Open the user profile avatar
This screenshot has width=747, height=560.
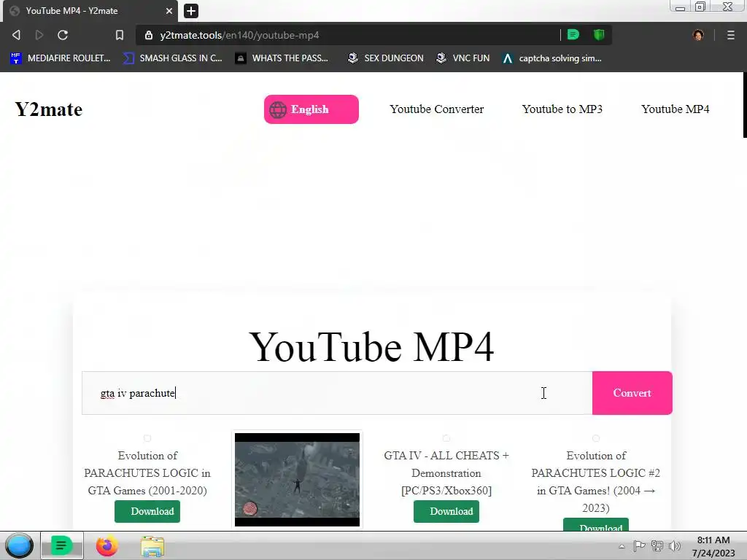pos(698,35)
